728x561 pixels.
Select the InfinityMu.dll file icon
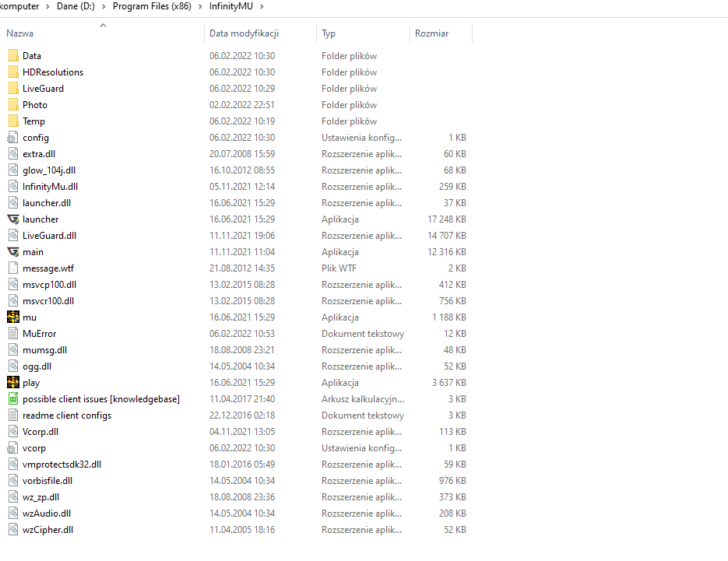point(13,187)
